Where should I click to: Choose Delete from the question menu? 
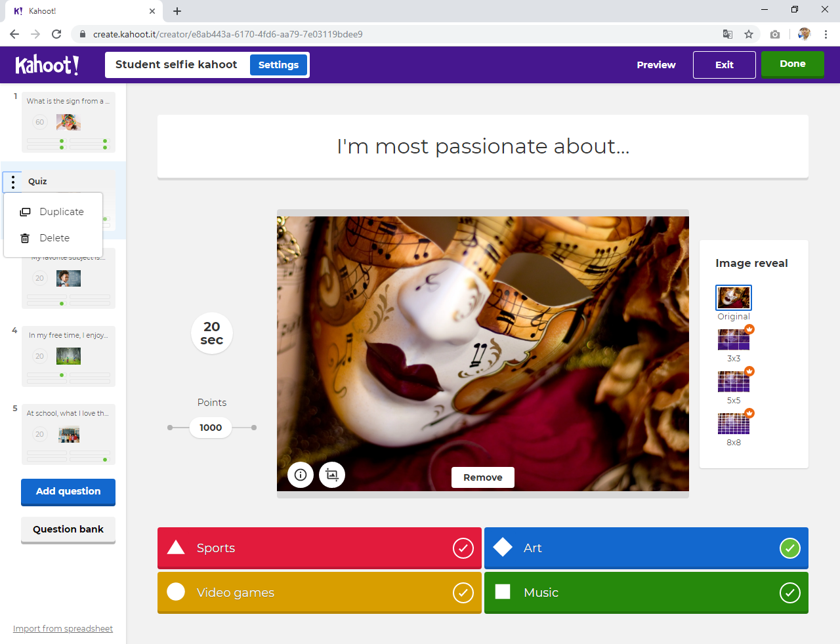(x=54, y=238)
